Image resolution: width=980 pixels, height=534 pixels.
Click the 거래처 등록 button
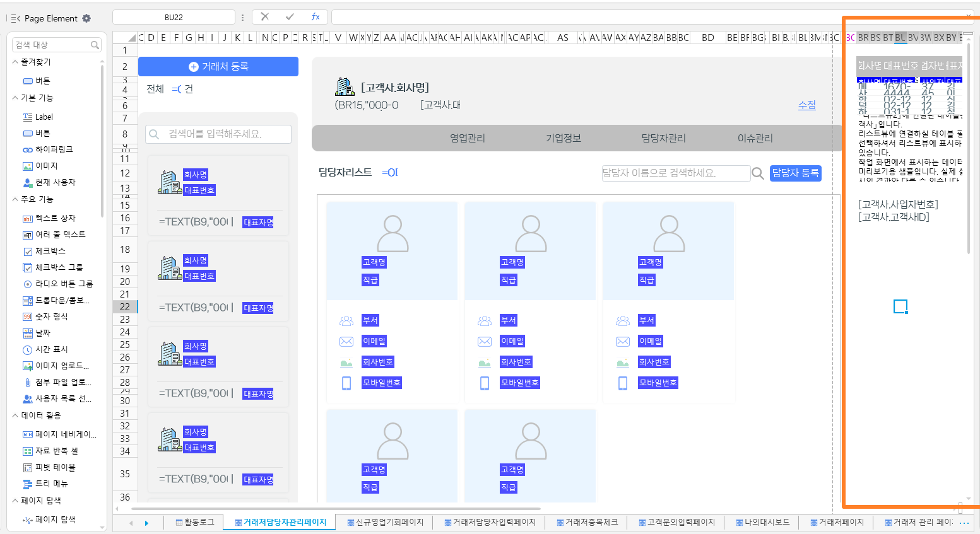click(x=218, y=66)
